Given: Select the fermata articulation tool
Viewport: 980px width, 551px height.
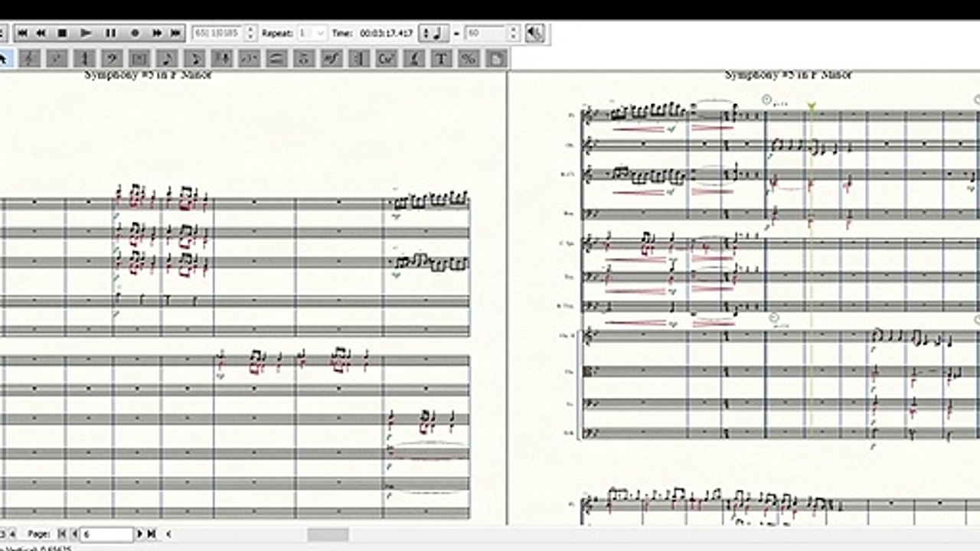Looking at the screenshot, I should click(x=305, y=58).
